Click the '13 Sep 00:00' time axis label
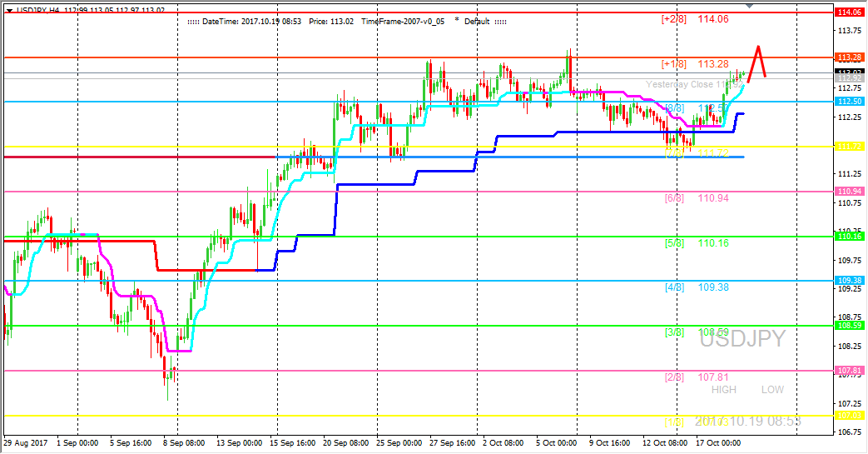Image resolution: width=868 pixels, height=454 pixels. (x=239, y=443)
